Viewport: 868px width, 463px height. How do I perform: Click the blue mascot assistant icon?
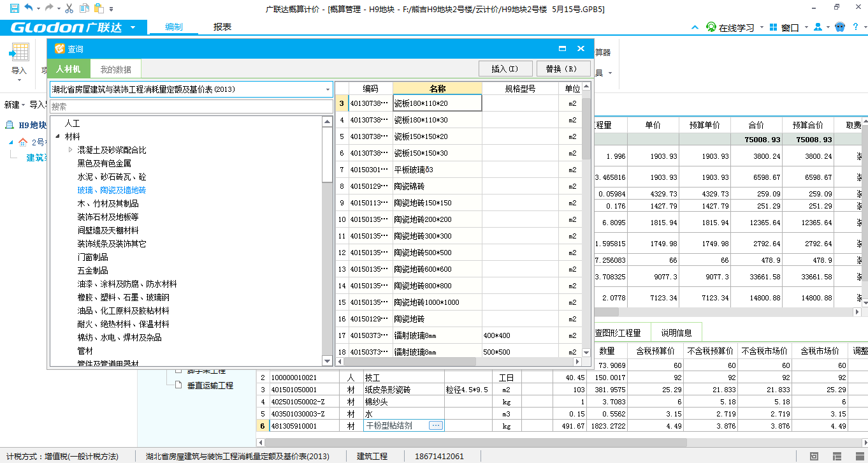840,27
